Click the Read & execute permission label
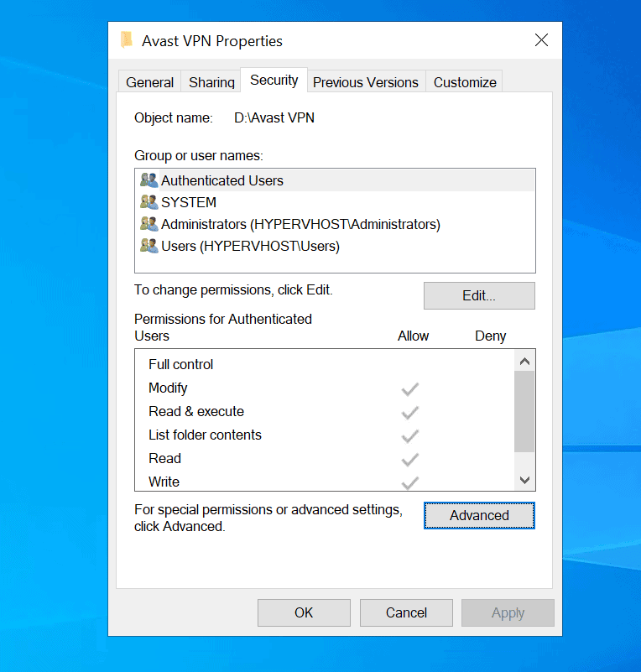The width and height of the screenshot is (641, 672). click(x=196, y=411)
